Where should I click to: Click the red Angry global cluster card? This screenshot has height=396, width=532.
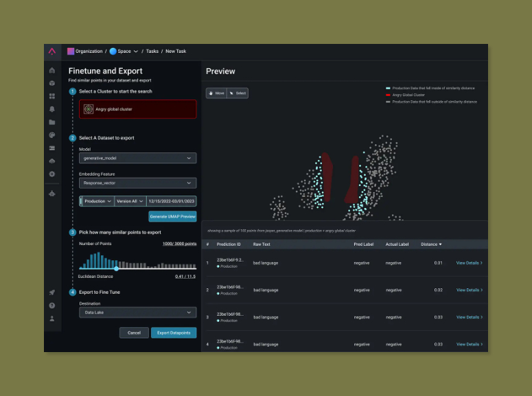click(x=138, y=109)
